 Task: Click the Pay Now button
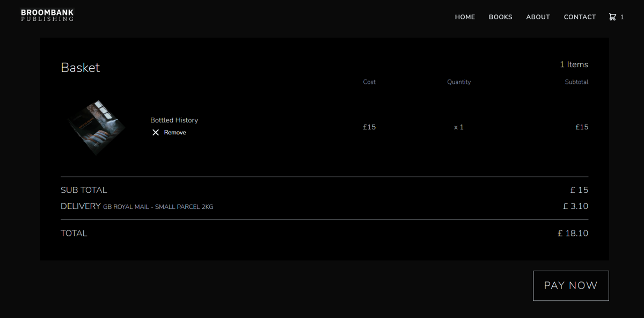571,286
